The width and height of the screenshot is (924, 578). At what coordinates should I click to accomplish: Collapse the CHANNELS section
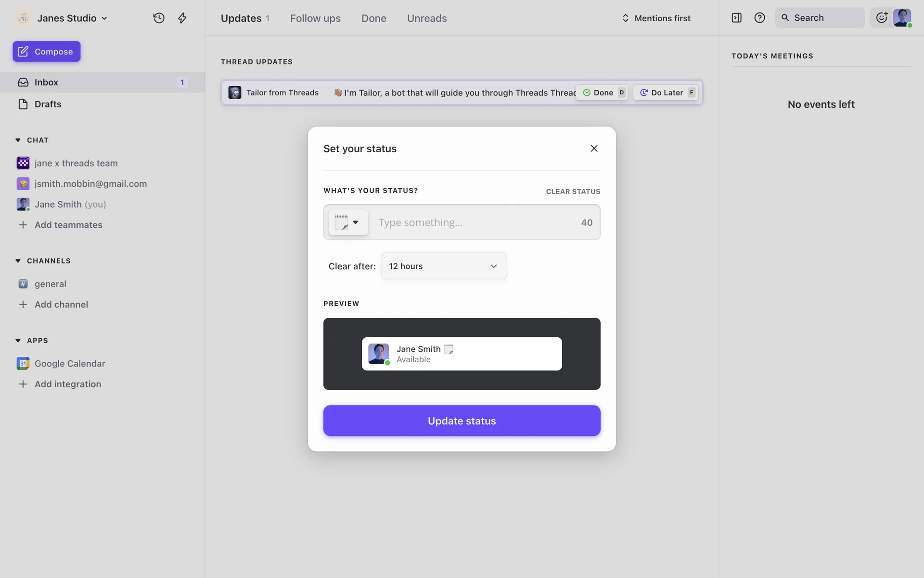[x=18, y=261]
